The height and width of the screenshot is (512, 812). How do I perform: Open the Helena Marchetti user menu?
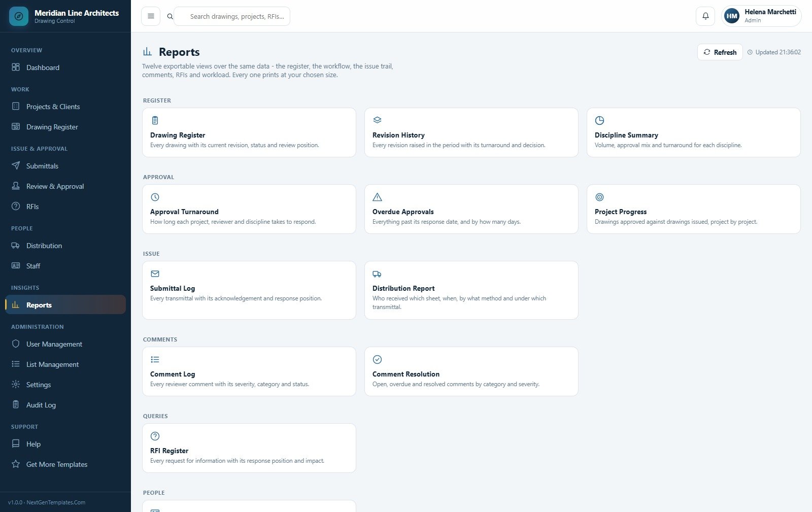(x=761, y=16)
